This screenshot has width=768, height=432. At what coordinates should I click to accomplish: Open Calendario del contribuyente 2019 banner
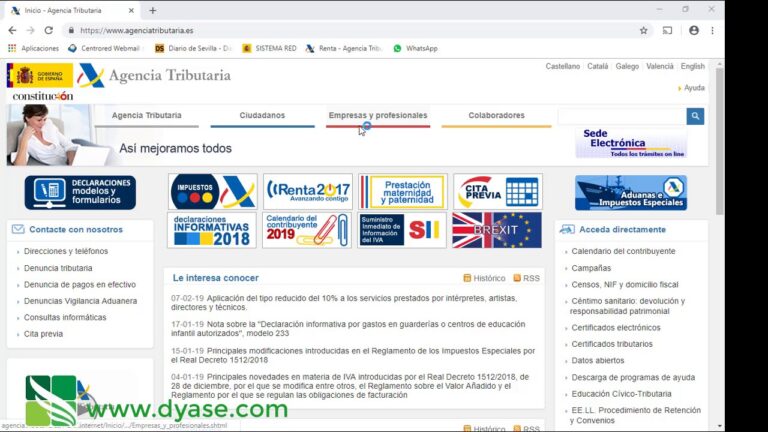(307, 230)
